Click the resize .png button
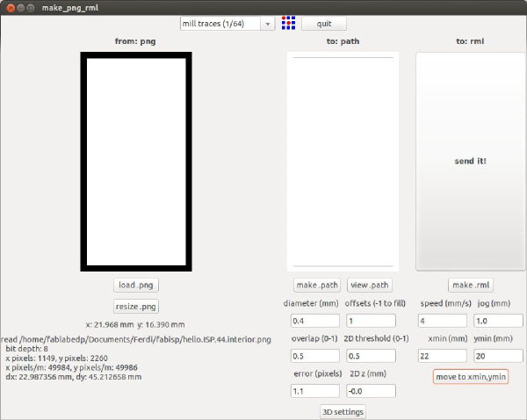The width and height of the screenshot is (527, 420). (x=136, y=307)
